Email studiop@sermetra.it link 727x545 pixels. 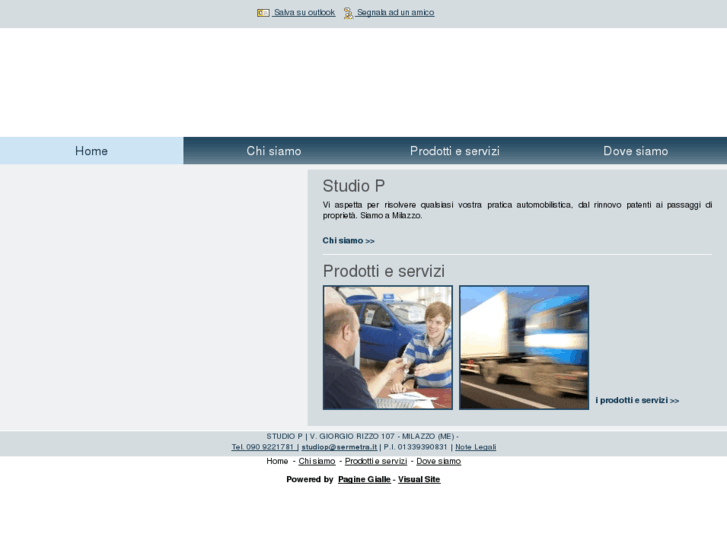coord(339,447)
